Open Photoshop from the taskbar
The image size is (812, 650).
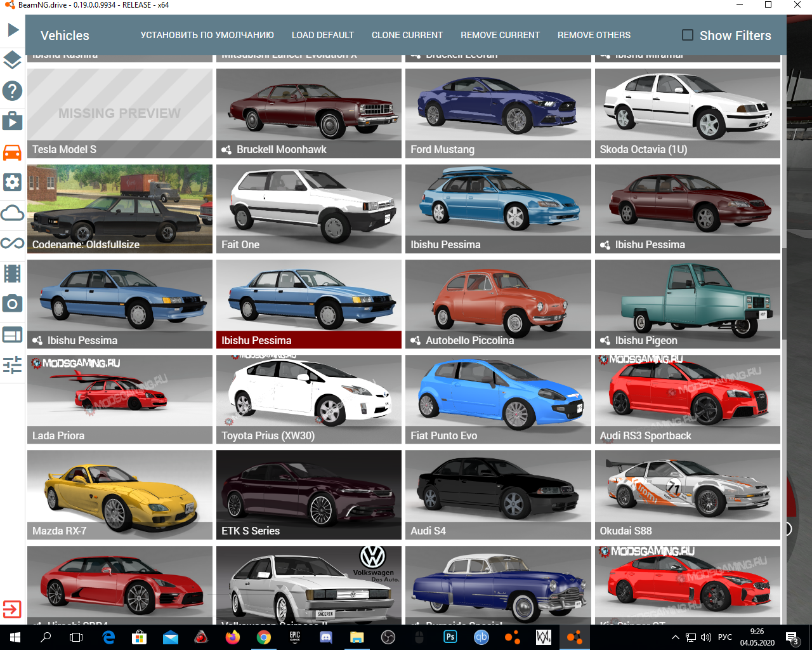click(x=450, y=637)
